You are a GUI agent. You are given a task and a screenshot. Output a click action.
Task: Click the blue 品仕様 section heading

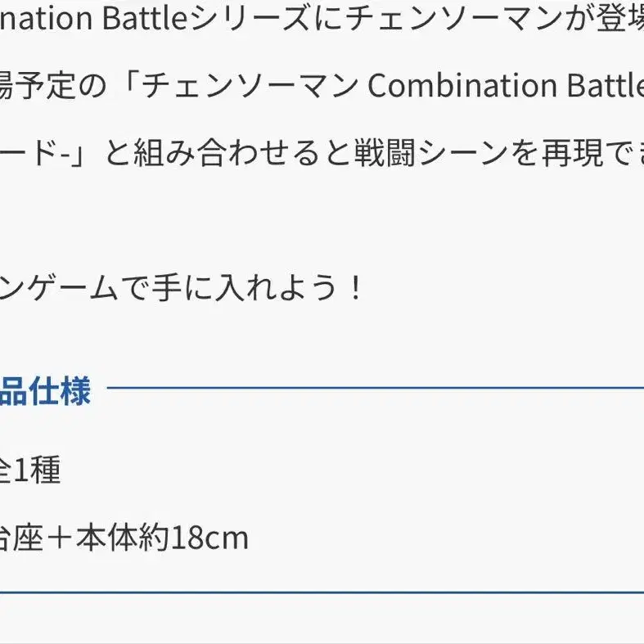pos(44,391)
